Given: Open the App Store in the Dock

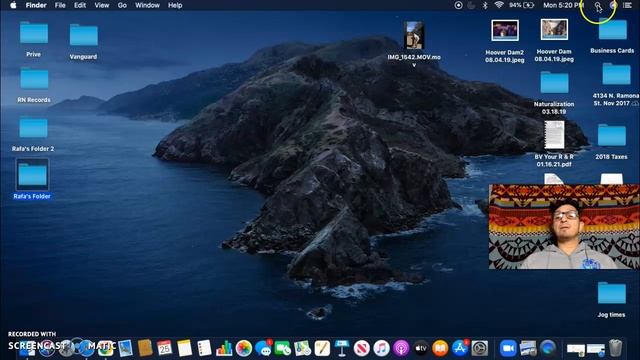Looking at the screenshot, I should [x=460, y=348].
